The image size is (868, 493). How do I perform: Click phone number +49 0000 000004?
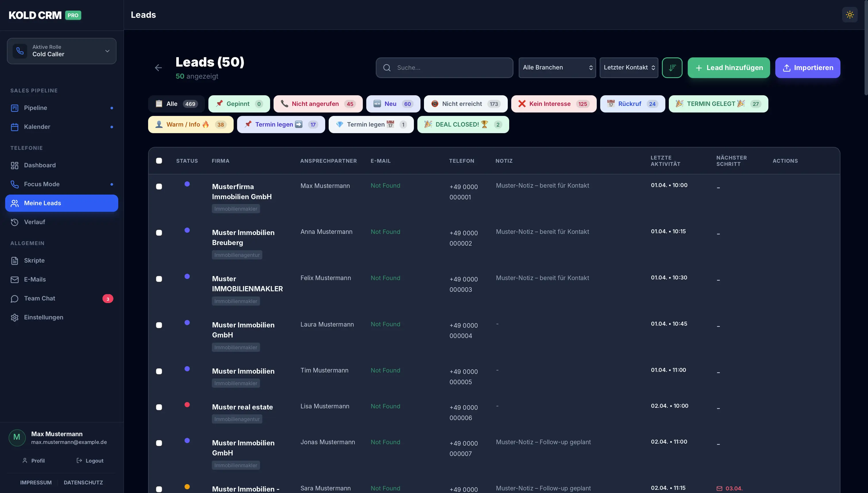coord(463,331)
